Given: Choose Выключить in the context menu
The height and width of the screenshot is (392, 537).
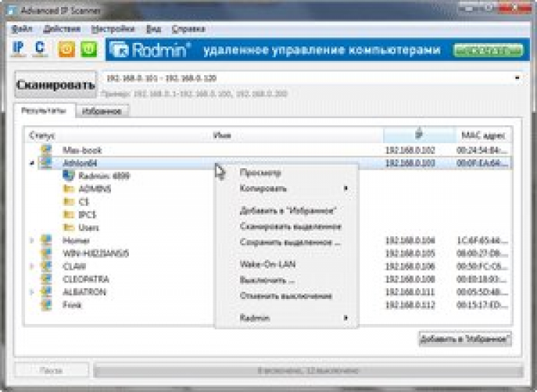Looking at the screenshot, I should tap(286, 280).
